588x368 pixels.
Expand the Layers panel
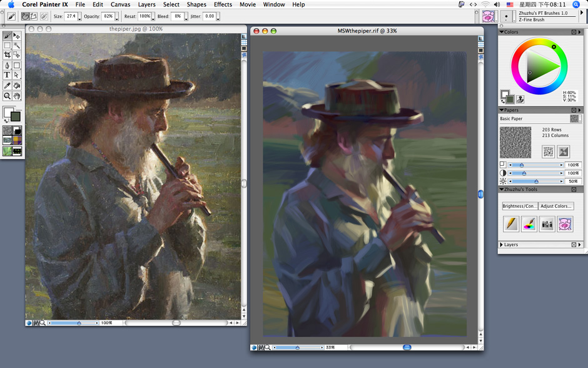pyautogui.click(x=502, y=245)
